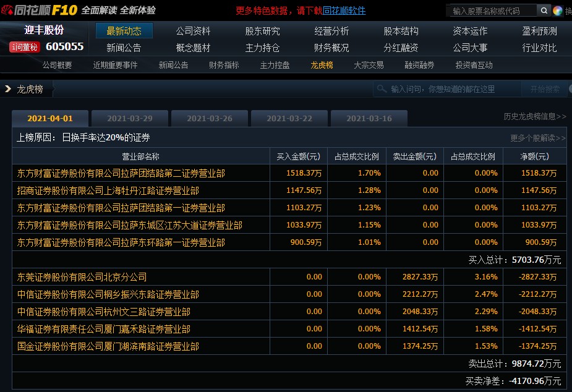Screen dimensions: 572x392
Task: Select the 2021-04-01 date tab
Action: pyautogui.click(x=50, y=119)
